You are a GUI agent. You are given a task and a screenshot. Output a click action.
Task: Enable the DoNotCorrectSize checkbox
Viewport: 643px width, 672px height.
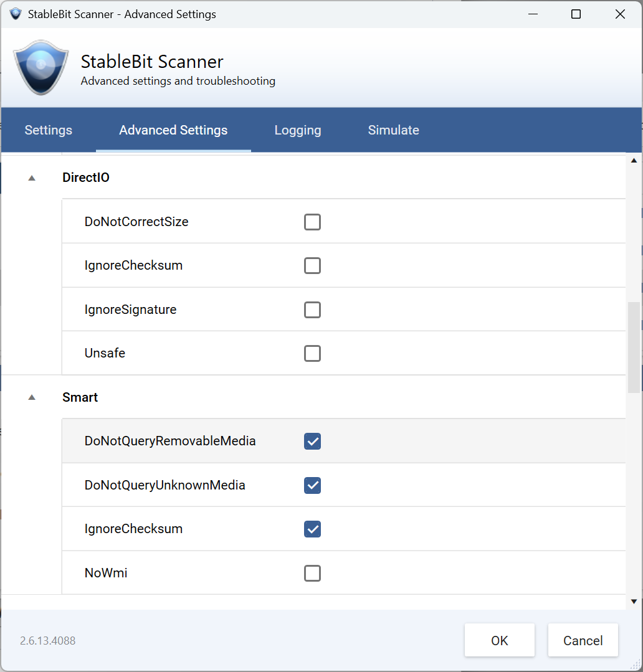click(313, 222)
